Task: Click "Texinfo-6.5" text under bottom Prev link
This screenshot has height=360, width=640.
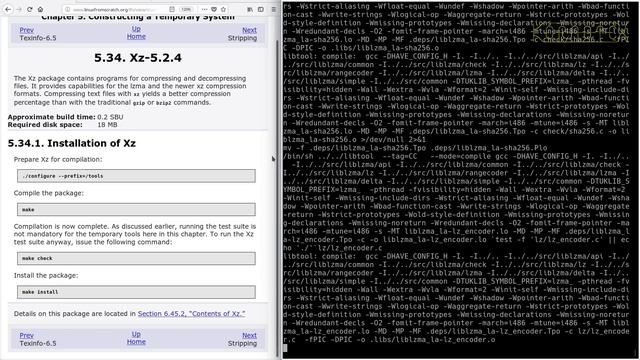Action: [x=38, y=343]
